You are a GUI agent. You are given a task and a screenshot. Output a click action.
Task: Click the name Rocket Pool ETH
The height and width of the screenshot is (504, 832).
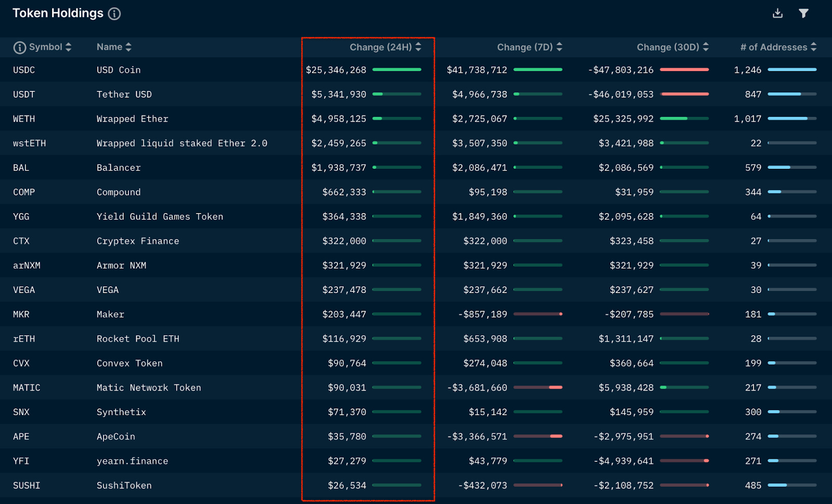point(138,338)
